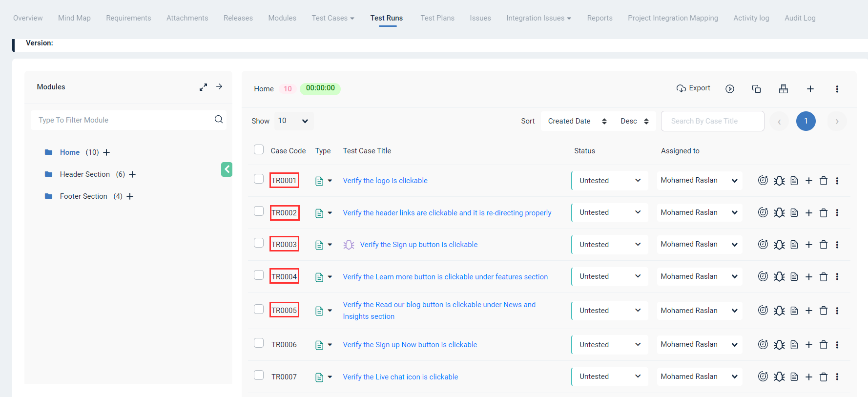Go to Reports tab
The width and height of the screenshot is (868, 397).
tap(599, 18)
